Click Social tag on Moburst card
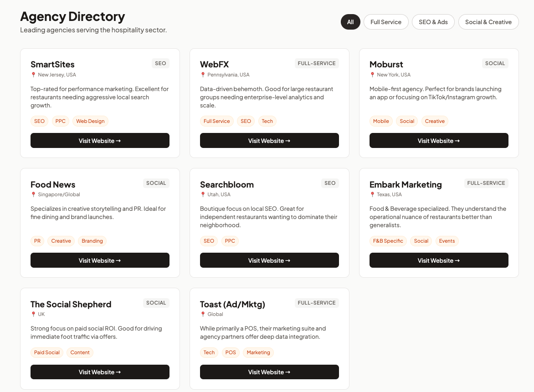 pyautogui.click(x=407, y=121)
